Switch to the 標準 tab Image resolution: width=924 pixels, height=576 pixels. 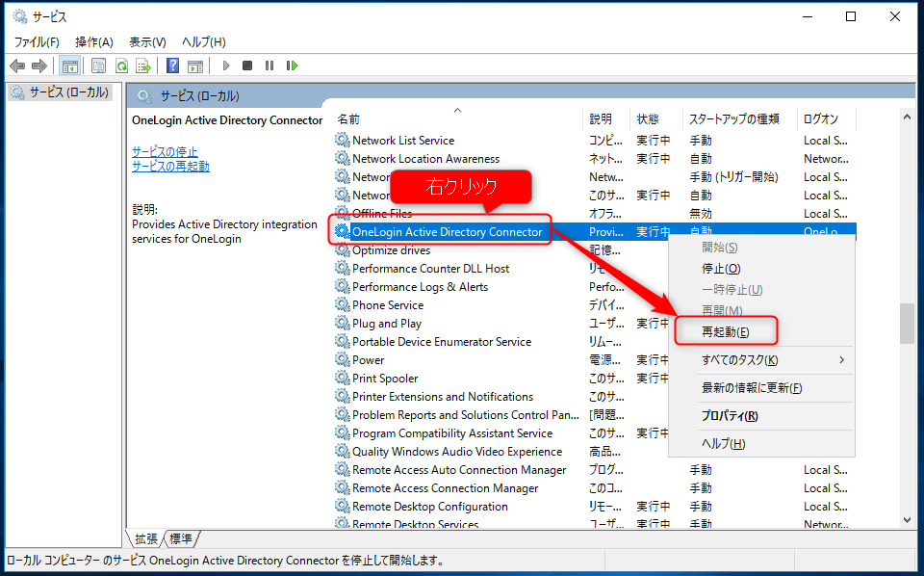(x=181, y=538)
